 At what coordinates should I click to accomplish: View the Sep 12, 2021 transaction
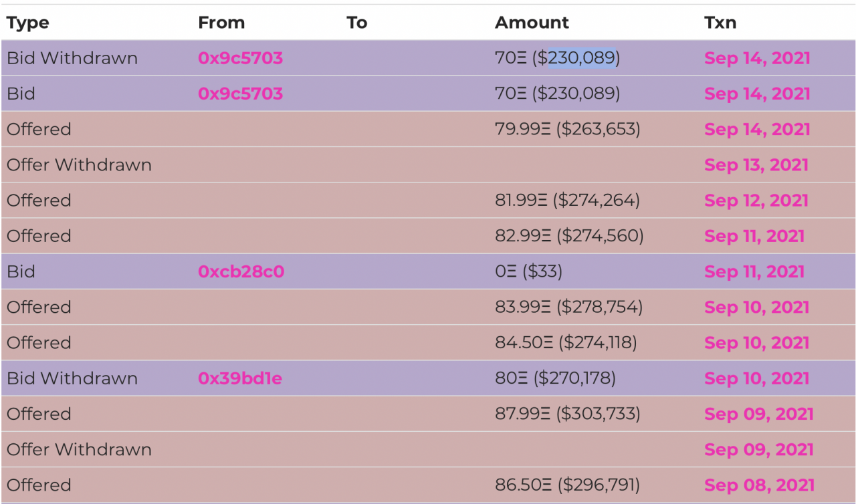pyautogui.click(x=756, y=201)
